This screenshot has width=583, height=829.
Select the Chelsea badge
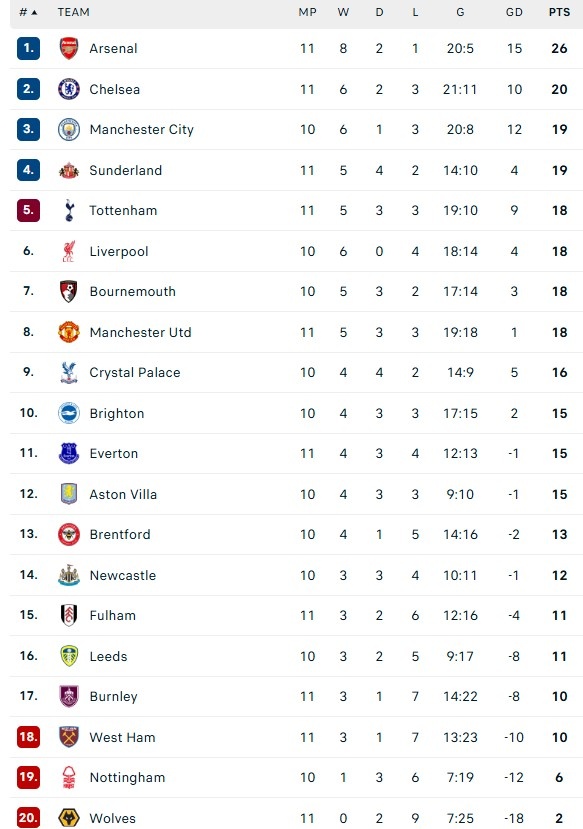[67, 89]
